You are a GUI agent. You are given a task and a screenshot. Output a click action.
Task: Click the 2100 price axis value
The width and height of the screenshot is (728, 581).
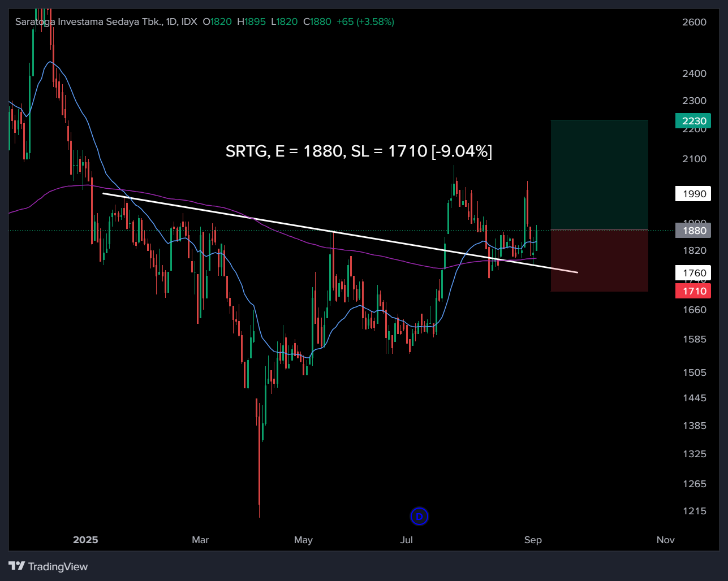694,159
